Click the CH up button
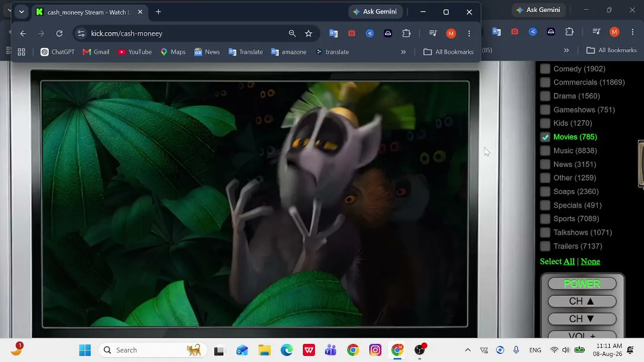Viewport: 644px width, 362px height. [582, 301]
